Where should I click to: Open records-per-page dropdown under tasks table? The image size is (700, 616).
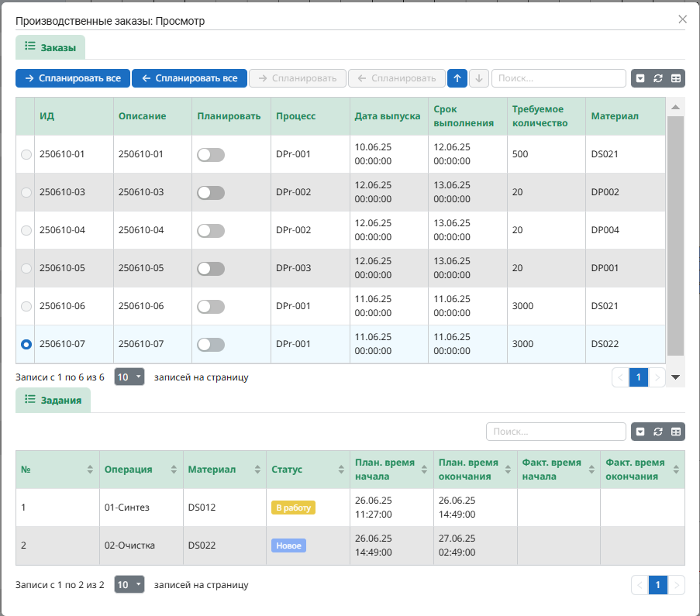(129, 585)
